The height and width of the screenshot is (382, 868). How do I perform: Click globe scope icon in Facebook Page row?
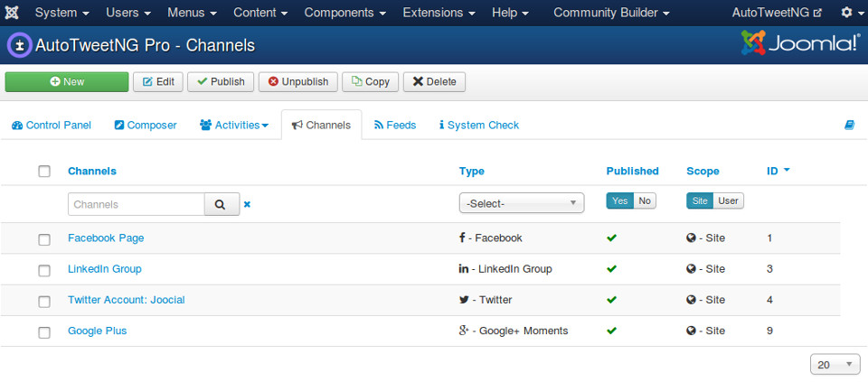(691, 238)
